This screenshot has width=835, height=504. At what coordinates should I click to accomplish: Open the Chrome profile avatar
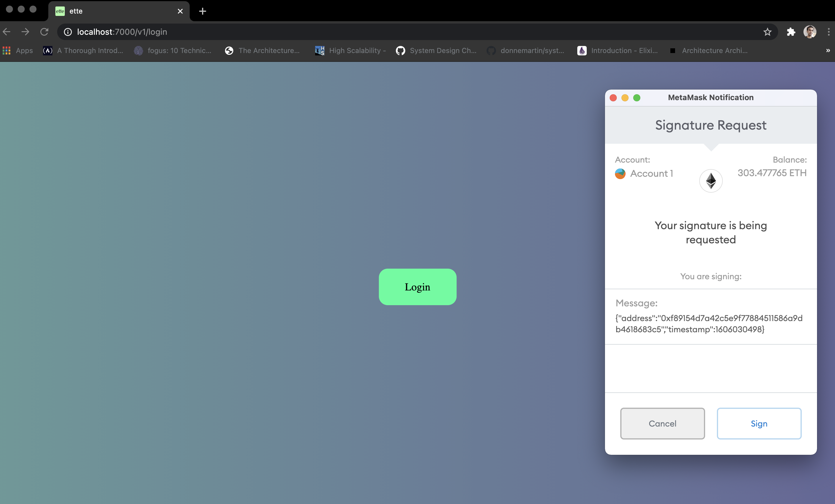[x=810, y=32]
